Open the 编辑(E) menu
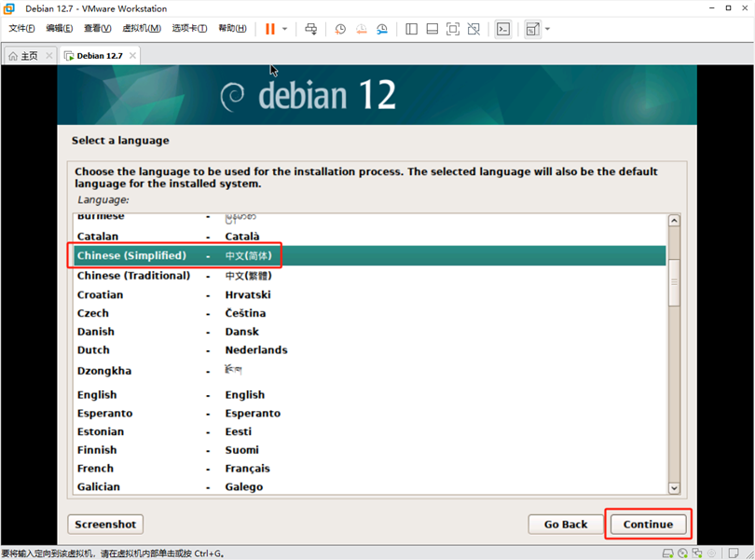Viewport: 755px width, 560px height. coord(60,28)
